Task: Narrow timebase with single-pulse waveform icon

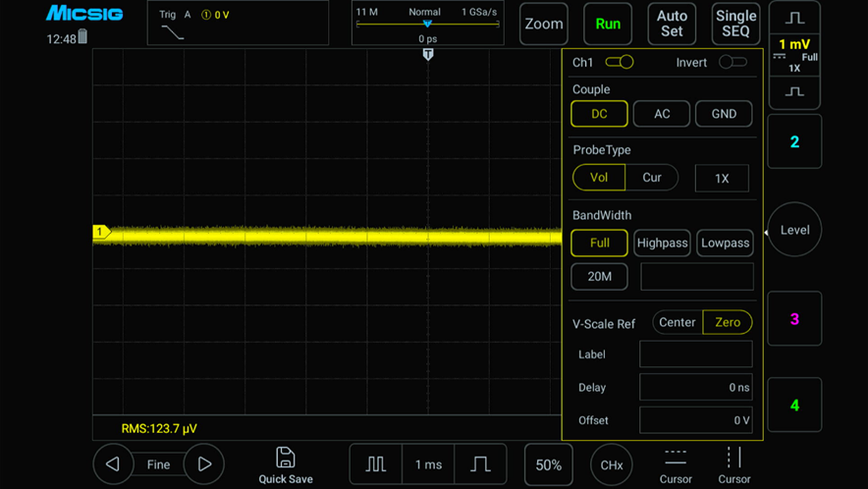Action: click(x=480, y=464)
